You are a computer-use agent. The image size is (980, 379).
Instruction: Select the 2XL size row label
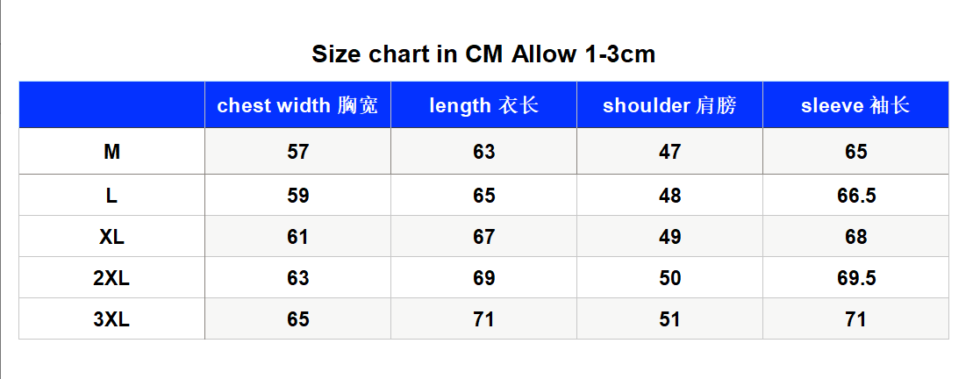click(112, 278)
